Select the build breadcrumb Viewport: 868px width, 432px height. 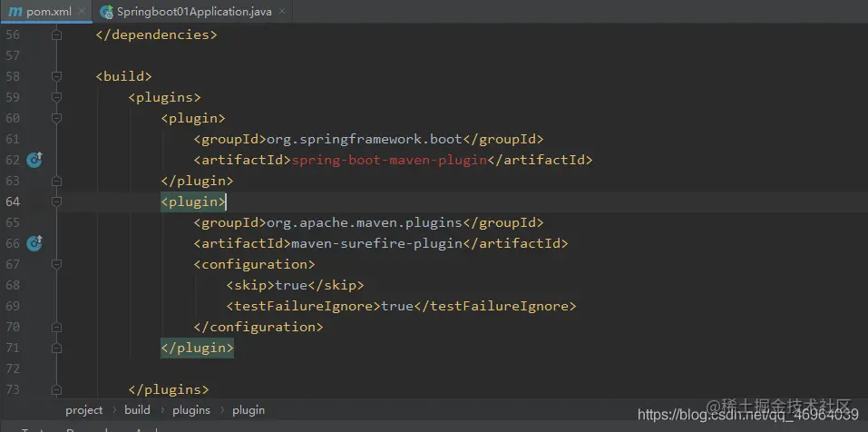(x=137, y=410)
